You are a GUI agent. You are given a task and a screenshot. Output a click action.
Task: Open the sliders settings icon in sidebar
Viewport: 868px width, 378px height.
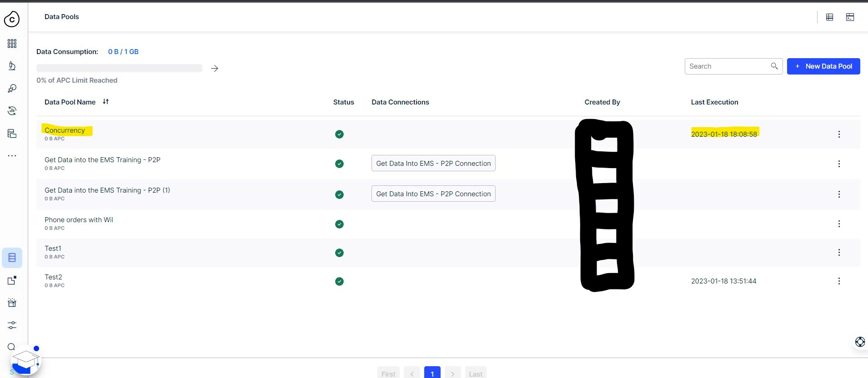pyautogui.click(x=12, y=325)
